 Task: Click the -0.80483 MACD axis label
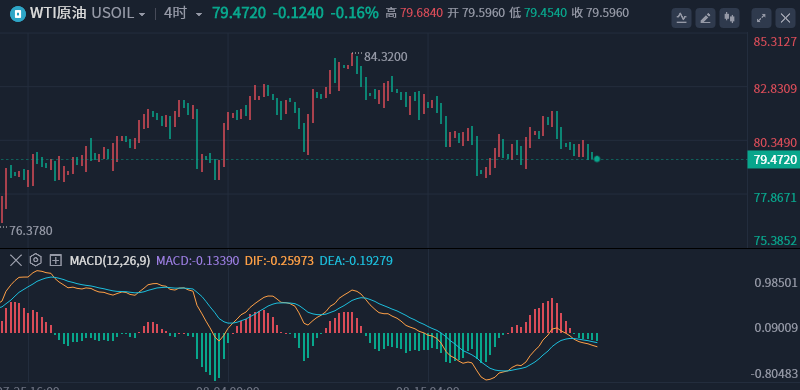tap(774, 374)
